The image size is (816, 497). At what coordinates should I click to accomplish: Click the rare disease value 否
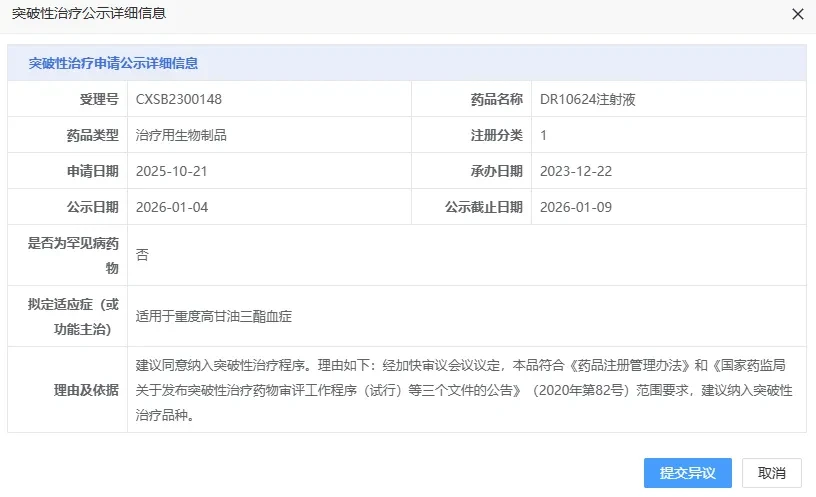[142, 254]
